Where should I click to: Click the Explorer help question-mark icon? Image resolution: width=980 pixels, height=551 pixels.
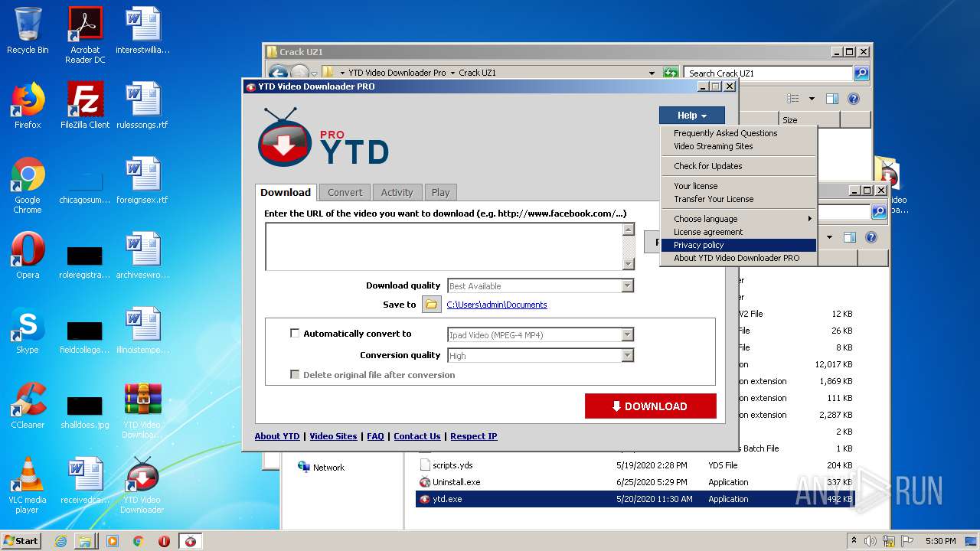click(854, 99)
